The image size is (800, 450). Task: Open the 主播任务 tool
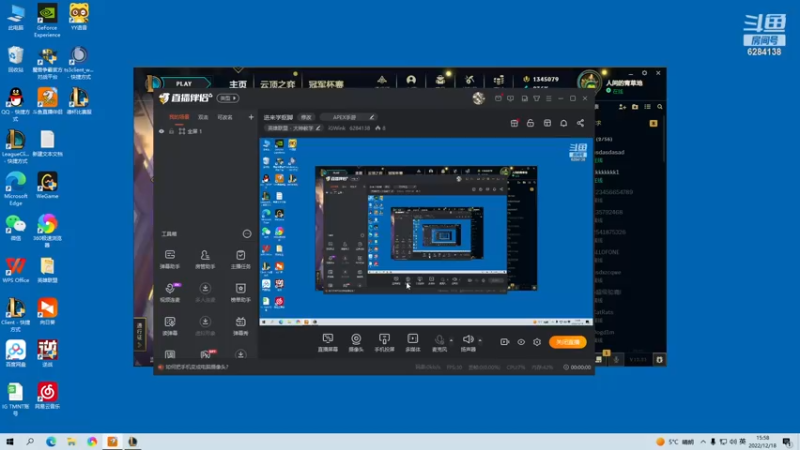240,259
